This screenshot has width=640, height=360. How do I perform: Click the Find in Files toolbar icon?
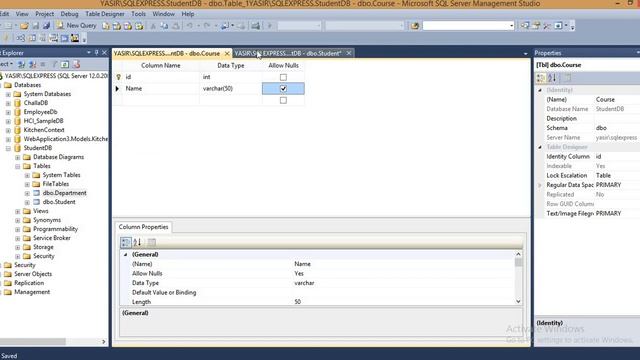point(415,26)
